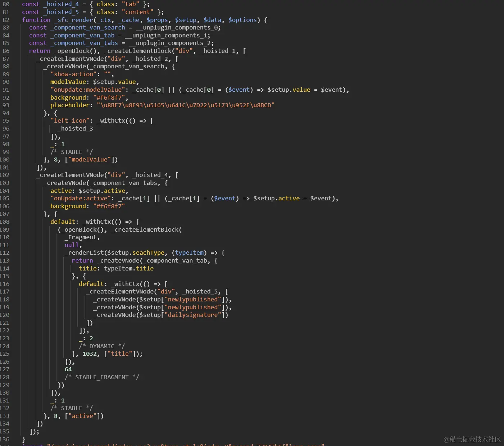
Task: Click _hoisted_3 inside the left-icon slot
Action: coord(75,129)
